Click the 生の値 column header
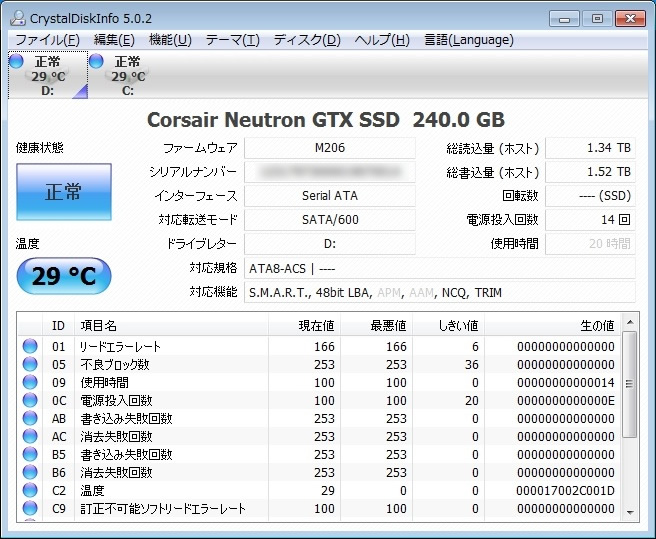Viewport: 656px width, 539px height. [552, 325]
